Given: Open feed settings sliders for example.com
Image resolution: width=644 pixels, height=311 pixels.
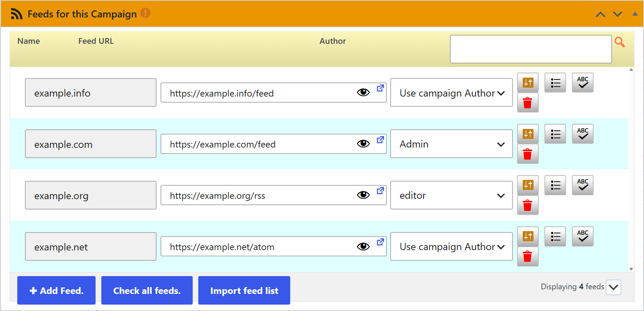Looking at the screenshot, I should coord(528,134).
